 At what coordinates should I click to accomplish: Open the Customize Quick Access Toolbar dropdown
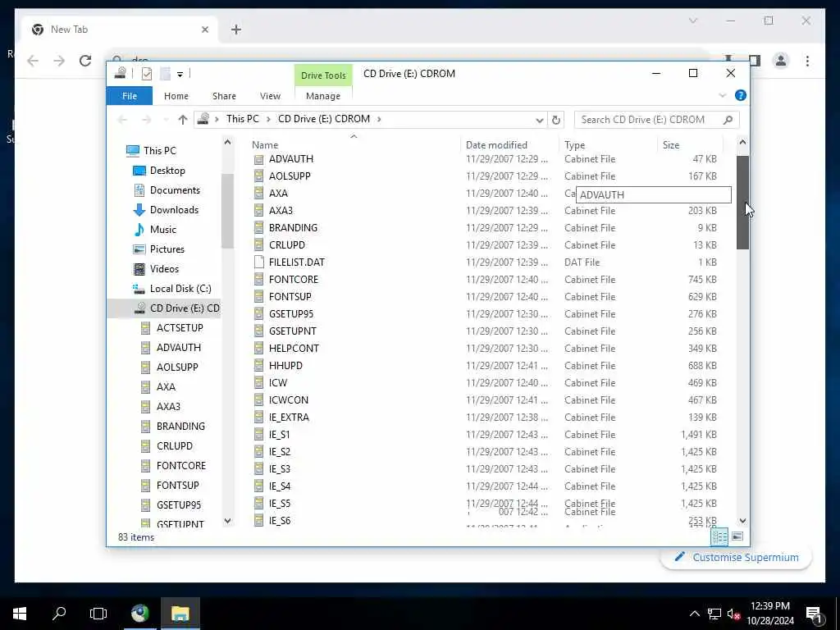point(180,74)
